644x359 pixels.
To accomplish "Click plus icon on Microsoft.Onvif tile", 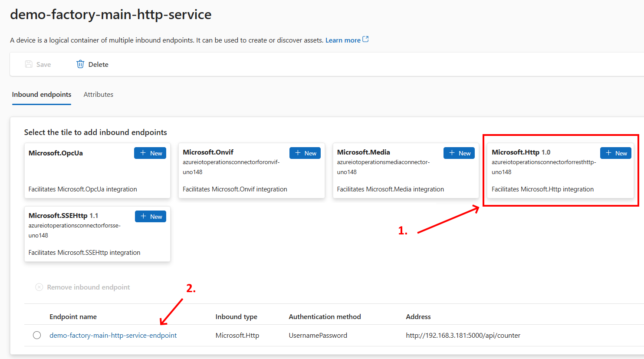I will [x=298, y=153].
